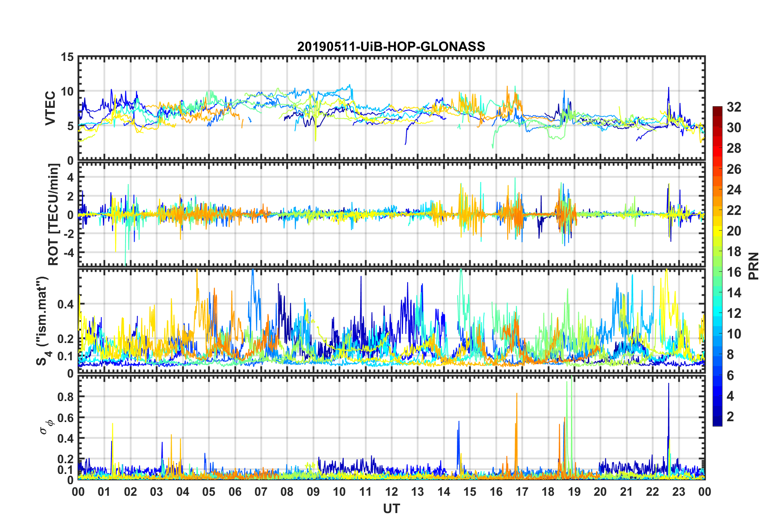Click the plot title 20190511-UiB-HOP-GLONASS

click(391, 47)
